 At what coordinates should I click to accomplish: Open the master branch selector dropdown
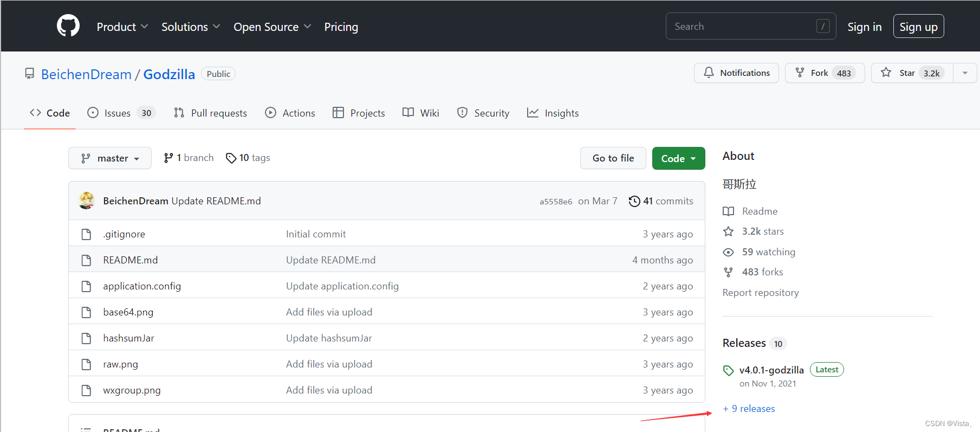(x=110, y=158)
